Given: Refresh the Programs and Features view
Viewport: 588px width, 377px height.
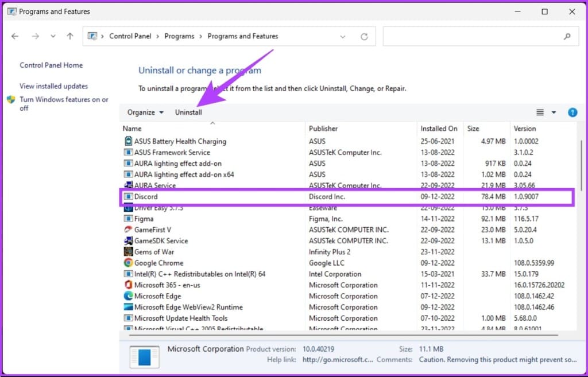Looking at the screenshot, I should click(x=364, y=37).
